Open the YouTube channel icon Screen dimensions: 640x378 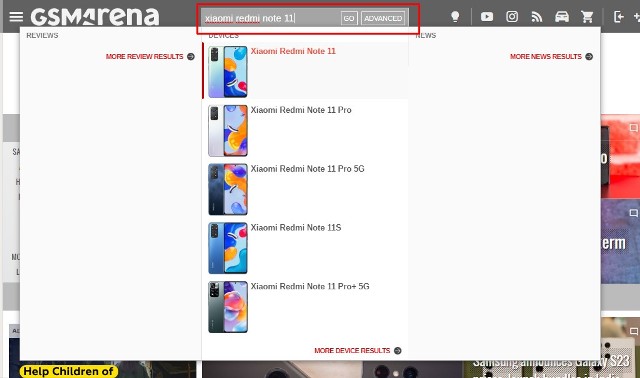coord(487,17)
